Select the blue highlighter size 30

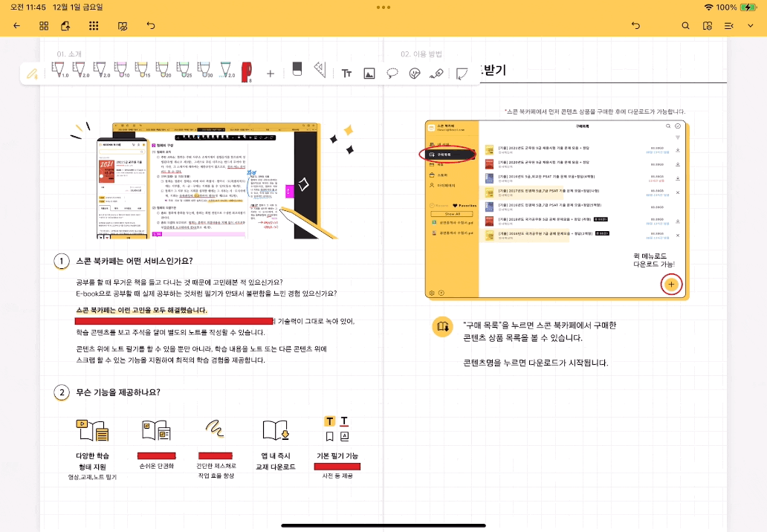click(204, 70)
